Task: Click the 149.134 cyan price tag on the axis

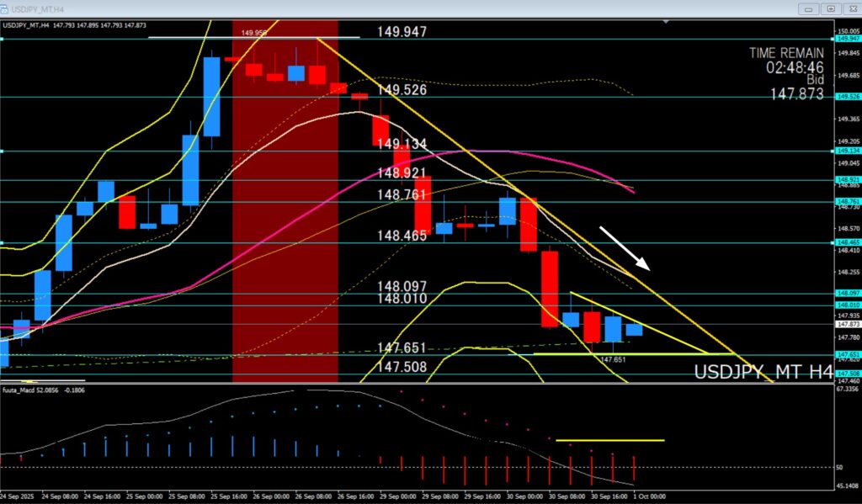Action: pyautogui.click(x=846, y=151)
